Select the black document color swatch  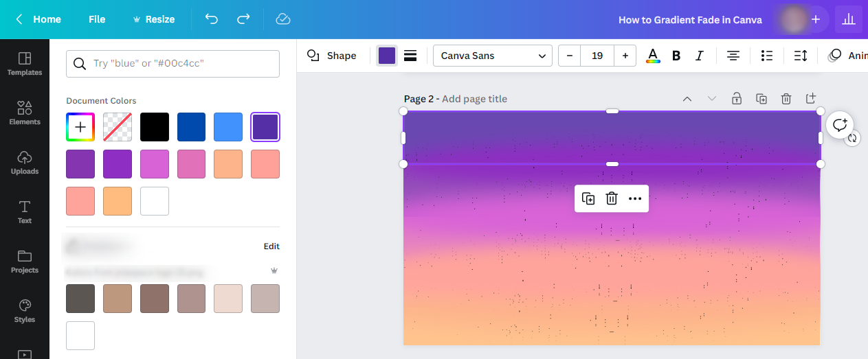[155, 127]
